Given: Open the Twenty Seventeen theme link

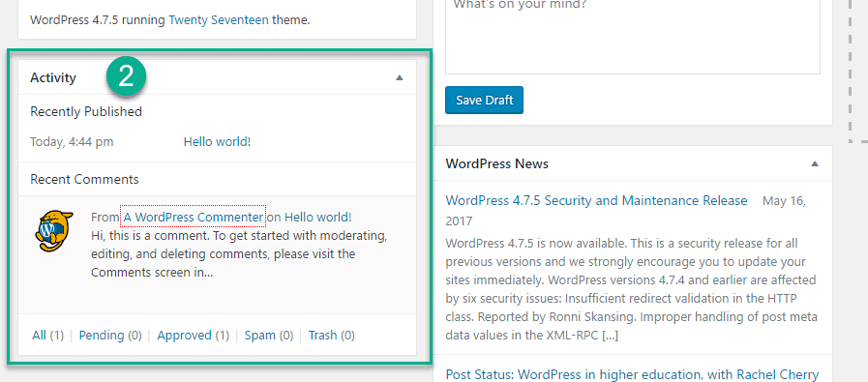Looking at the screenshot, I should click(x=219, y=20).
